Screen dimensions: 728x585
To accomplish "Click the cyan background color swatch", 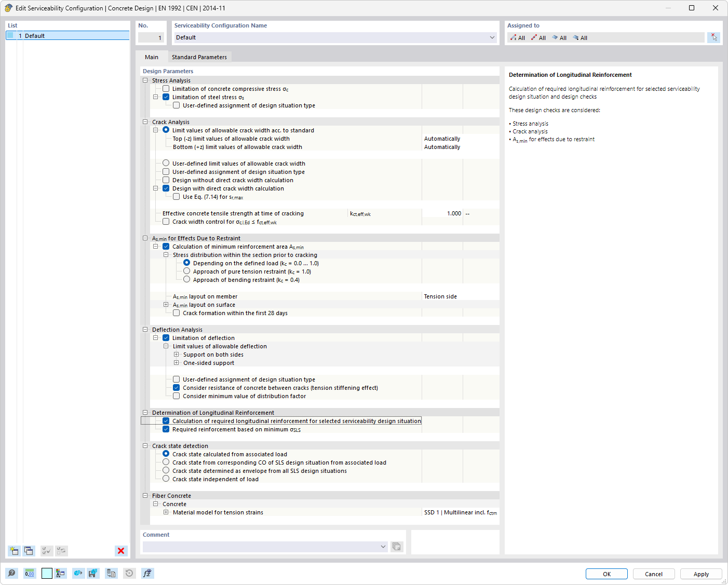I will tap(47, 573).
